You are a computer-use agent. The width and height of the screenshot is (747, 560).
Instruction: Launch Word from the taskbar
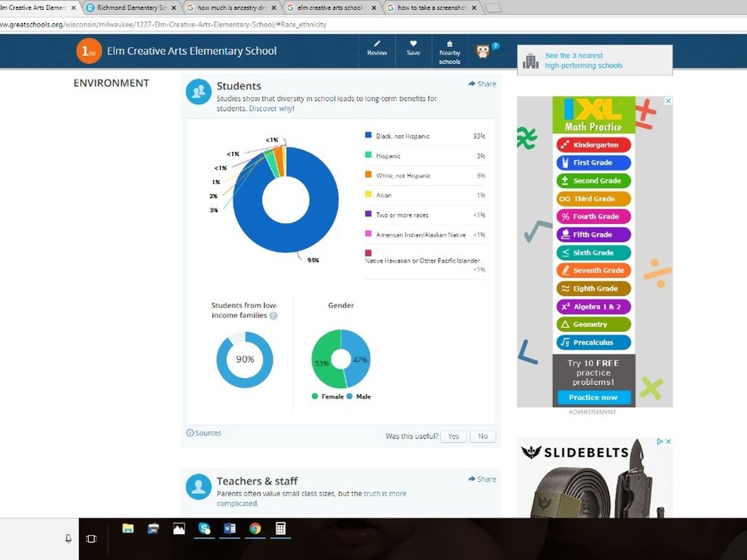[x=229, y=528]
